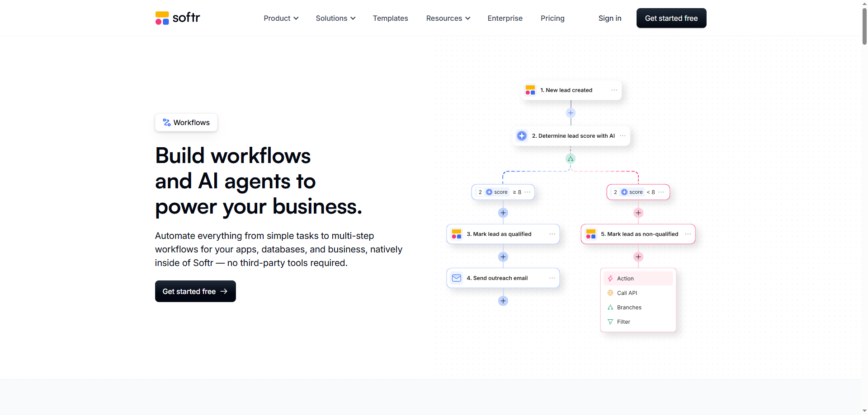Click the green branches icon below step 2
The image size is (868, 415).
coord(571,159)
